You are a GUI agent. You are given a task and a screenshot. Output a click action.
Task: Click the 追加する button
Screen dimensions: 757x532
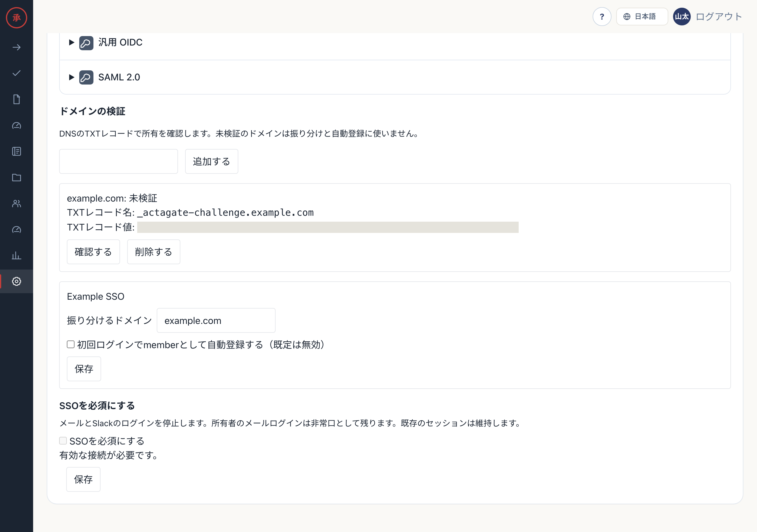(211, 161)
